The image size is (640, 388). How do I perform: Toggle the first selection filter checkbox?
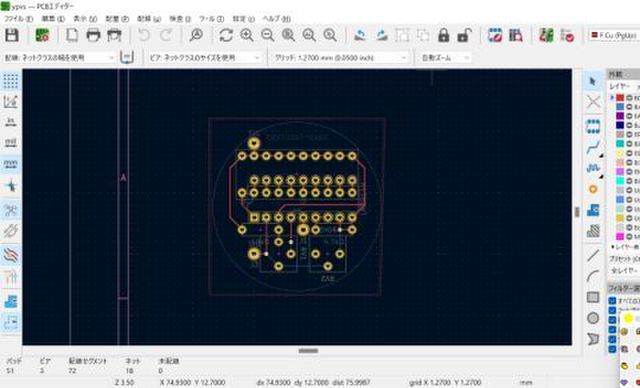click(x=612, y=301)
